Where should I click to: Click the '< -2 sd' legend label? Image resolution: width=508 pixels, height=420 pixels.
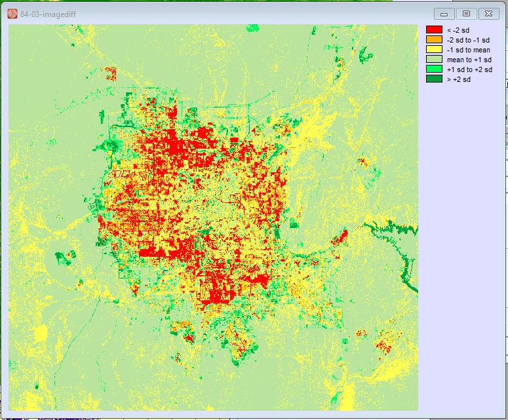458,30
